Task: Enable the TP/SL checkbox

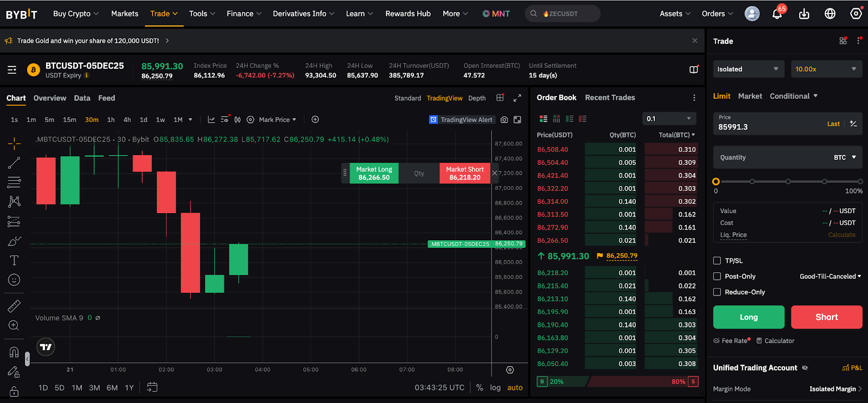Action: (717, 261)
